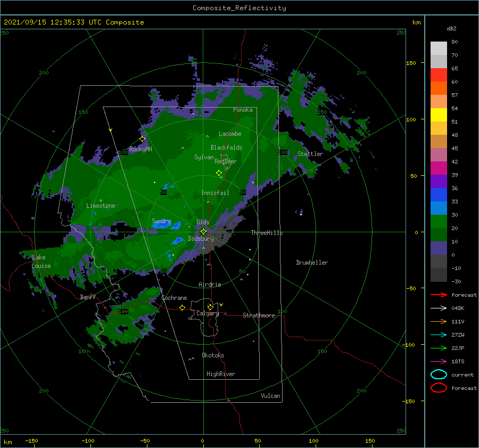Click the Vulcan label

click(270, 396)
